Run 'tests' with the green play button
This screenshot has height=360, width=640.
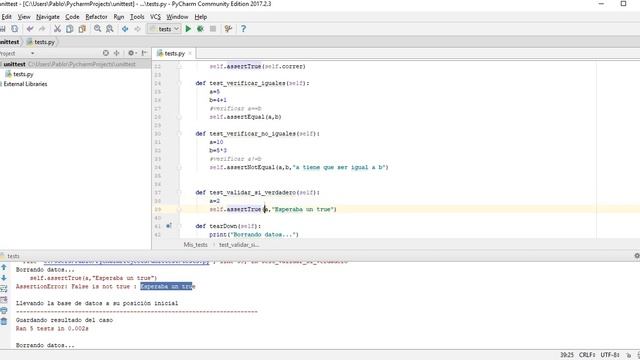pyautogui.click(x=188, y=29)
